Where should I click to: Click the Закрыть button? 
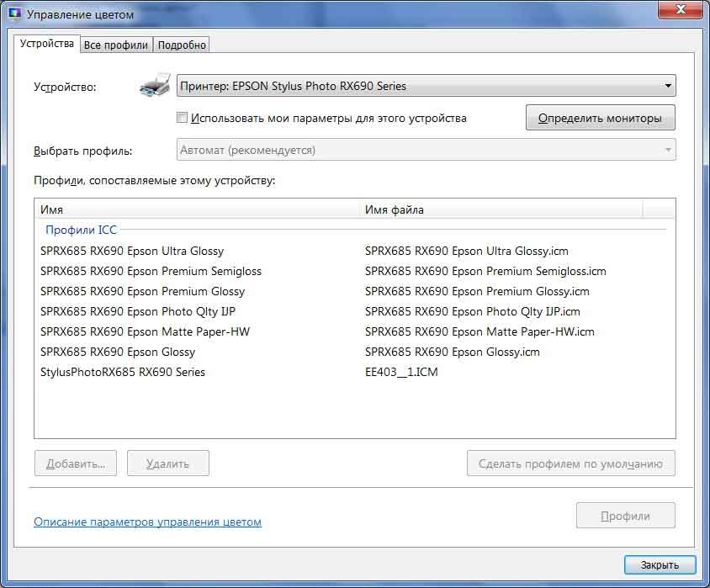coord(660,564)
